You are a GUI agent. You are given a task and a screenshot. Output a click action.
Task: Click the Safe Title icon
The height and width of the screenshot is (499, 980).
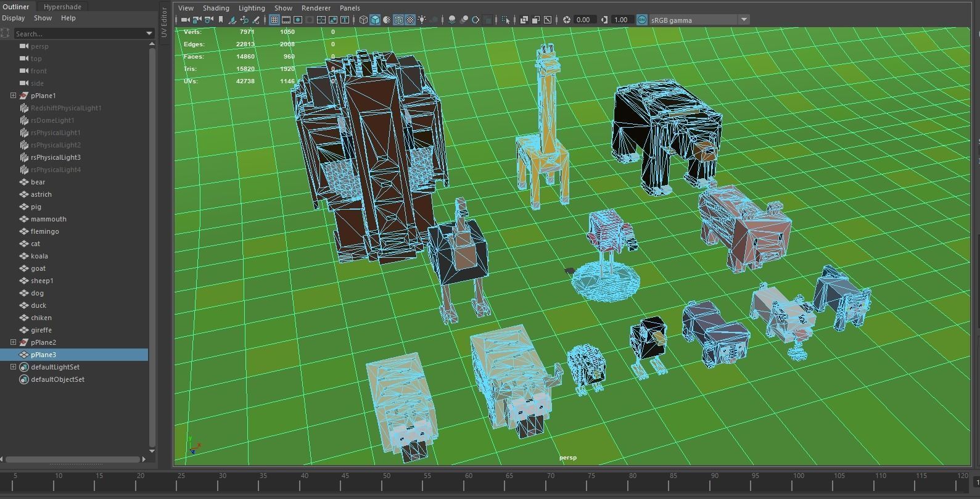[345, 20]
